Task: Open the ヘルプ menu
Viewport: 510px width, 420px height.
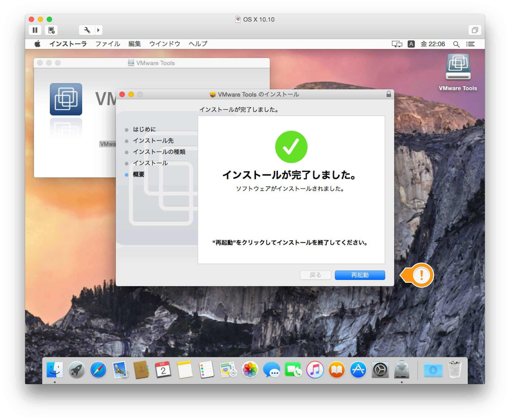Action: (197, 44)
